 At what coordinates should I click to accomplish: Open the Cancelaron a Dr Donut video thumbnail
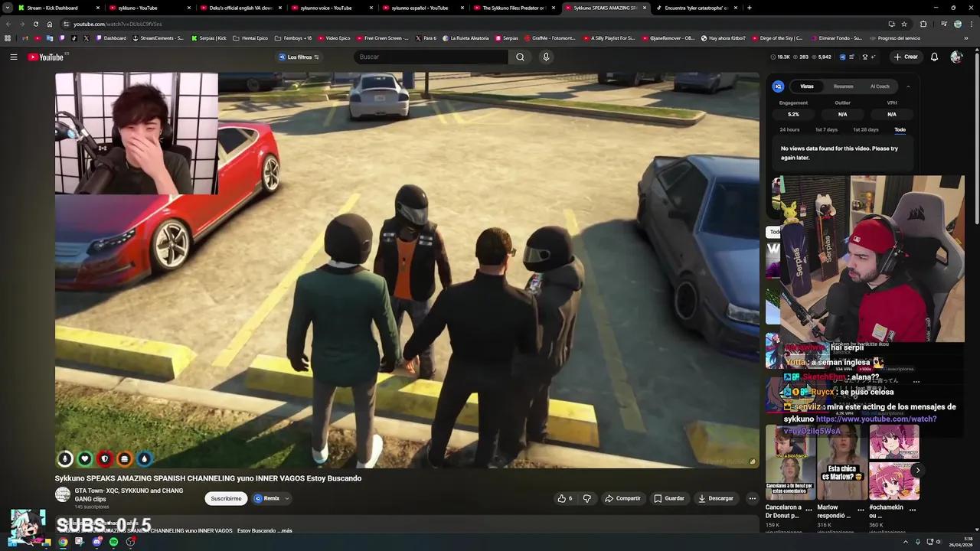[789, 462]
